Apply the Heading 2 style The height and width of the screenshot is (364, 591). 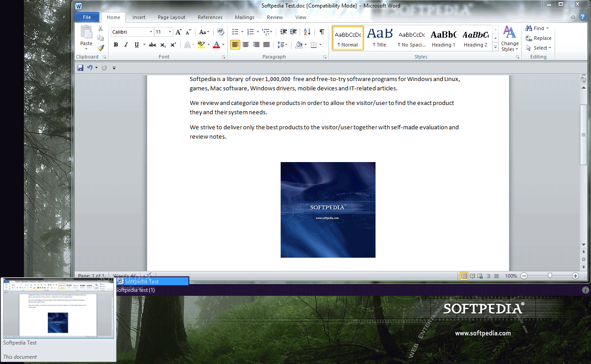[475, 38]
